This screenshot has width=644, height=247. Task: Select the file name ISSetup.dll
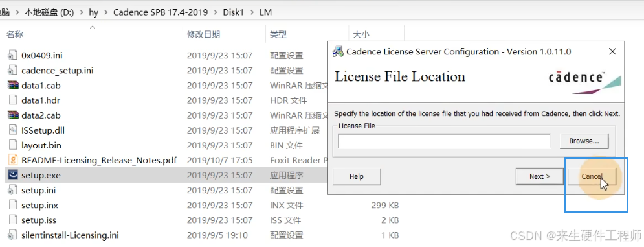43,130
